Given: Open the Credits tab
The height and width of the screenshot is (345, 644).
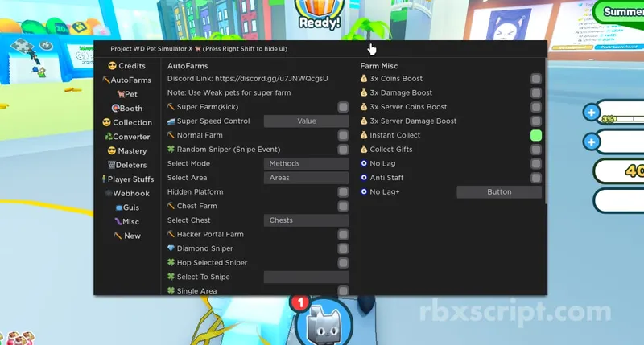Looking at the screenshot, I should tap(127, 66).
